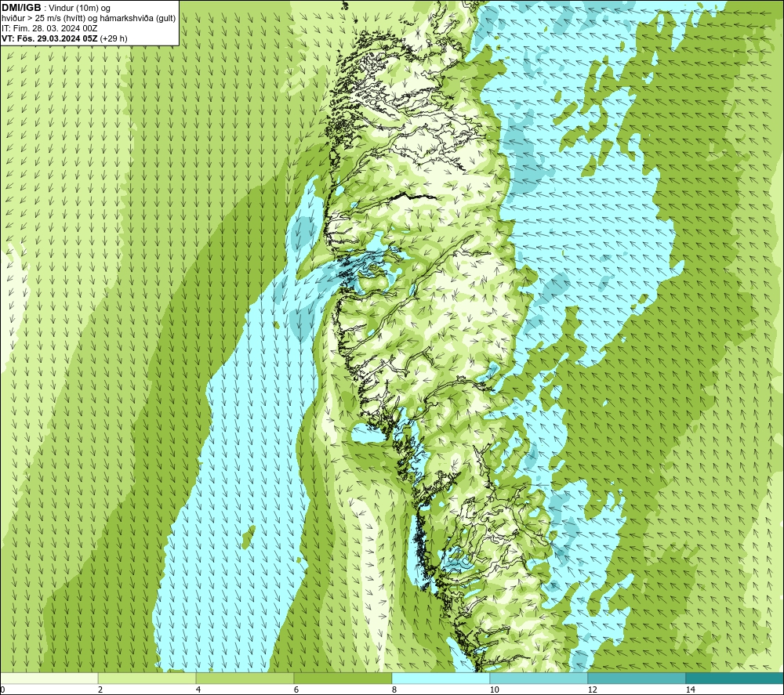Screen dimensions: 784x695
Task: Select the color scale band between 10 and 12
Action: point(539,678)
